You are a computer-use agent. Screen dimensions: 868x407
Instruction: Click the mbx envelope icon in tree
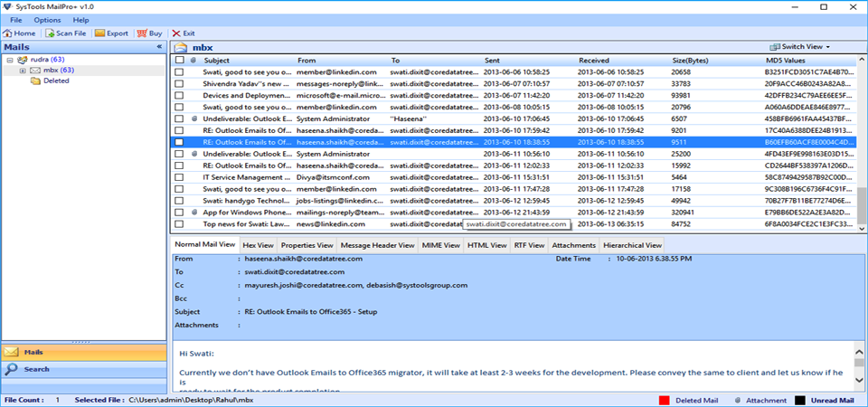coord(35,71)
